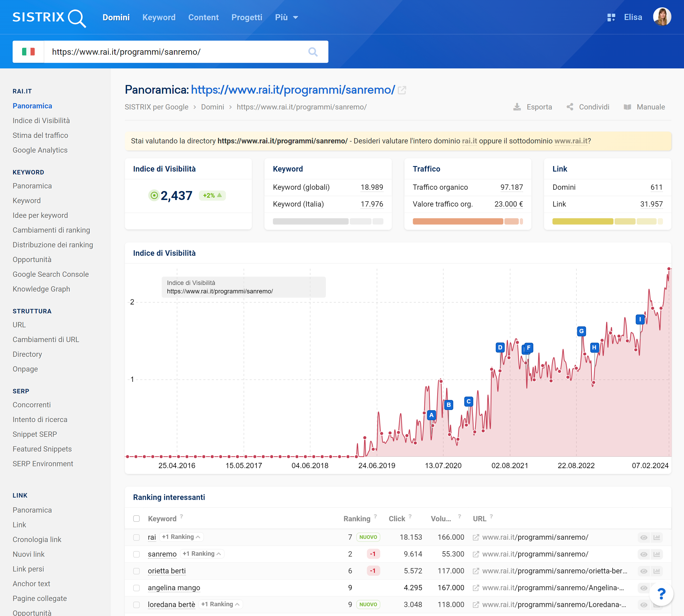Click the eye icon in the sanremo keyword row
The height and width of the screenshot is (616, 684).
point(644,554)
